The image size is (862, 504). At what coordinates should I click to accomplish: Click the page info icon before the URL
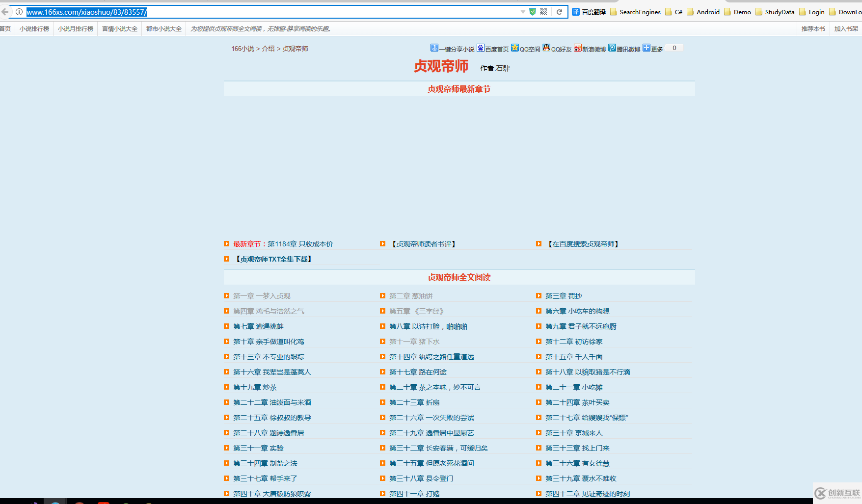click(18, 11)
